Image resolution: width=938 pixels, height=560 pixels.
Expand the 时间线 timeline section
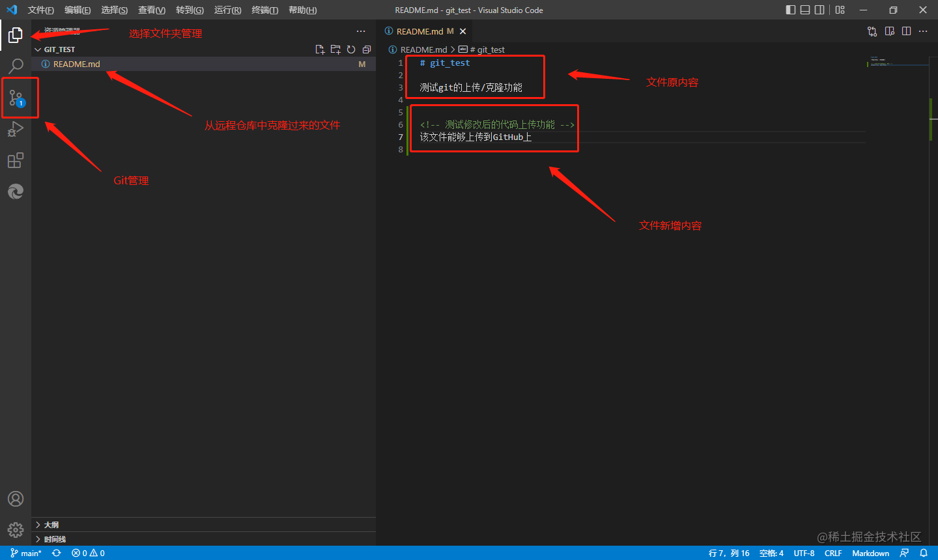55,539
